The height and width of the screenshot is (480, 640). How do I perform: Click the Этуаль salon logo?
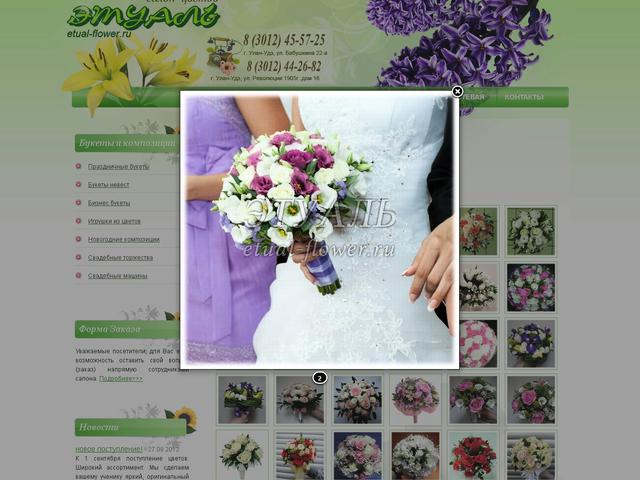pyautogui.click(x=143, y=15)
